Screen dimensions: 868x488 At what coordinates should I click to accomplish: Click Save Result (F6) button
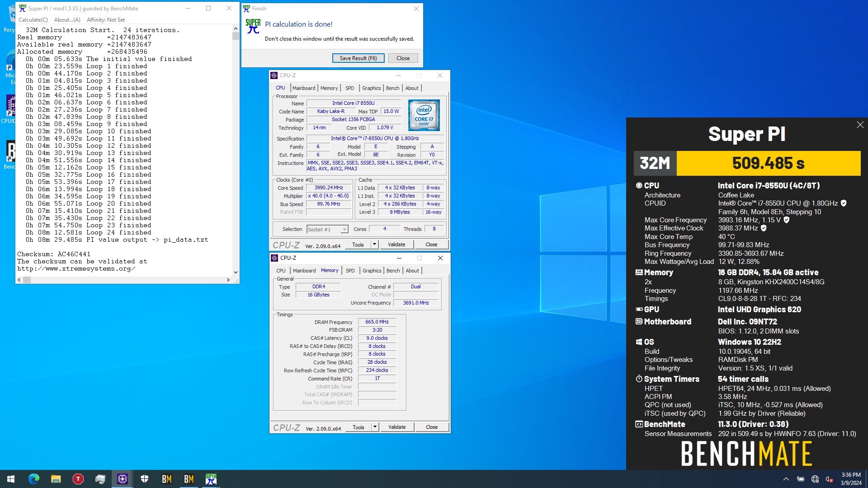[358, 58]
